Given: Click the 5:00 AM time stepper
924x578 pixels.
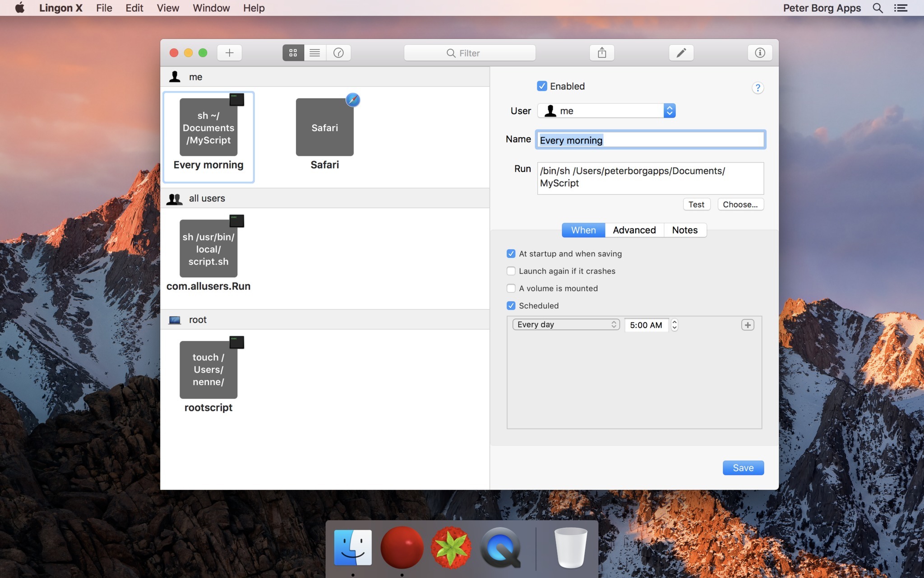Looking at the screenshot, I should pyautogui.click(x=674, y=325).
